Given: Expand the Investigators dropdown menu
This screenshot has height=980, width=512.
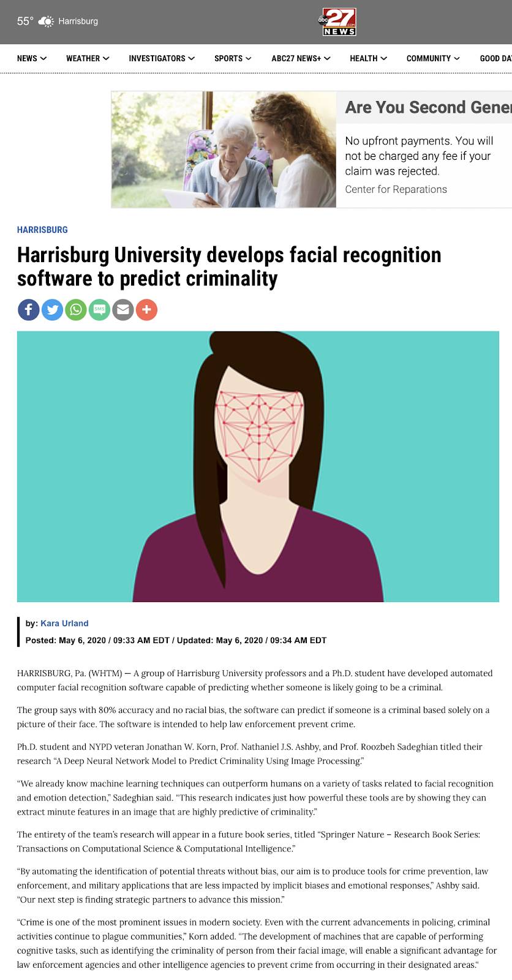Looking at the screenshot, I should pyautogui.click(x=162, y=58).
